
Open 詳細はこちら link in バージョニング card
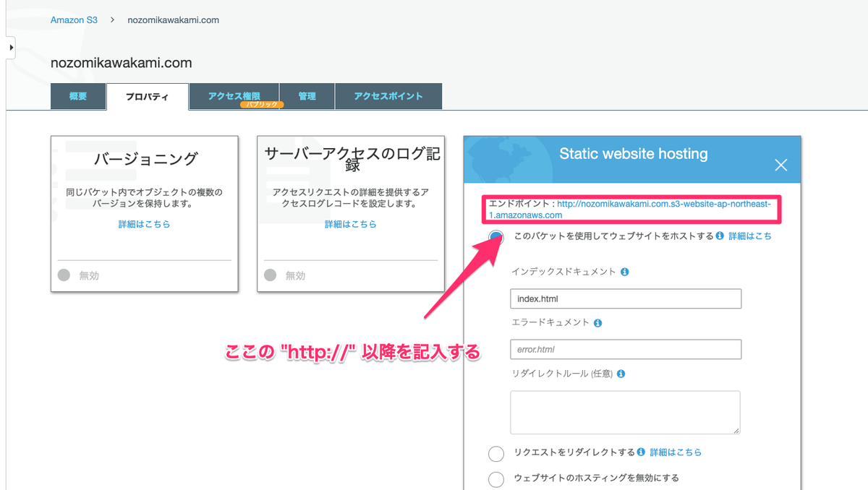point(145,225)
